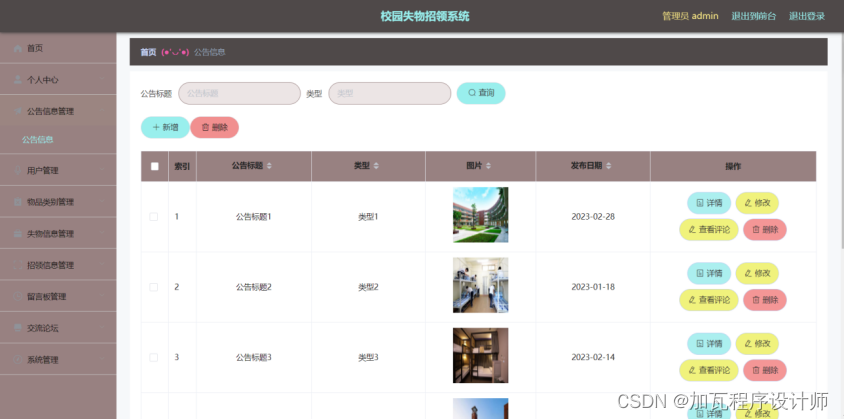
Task: Open the dormitory thumbnail in row 2
Action: [x=481, y=285]
